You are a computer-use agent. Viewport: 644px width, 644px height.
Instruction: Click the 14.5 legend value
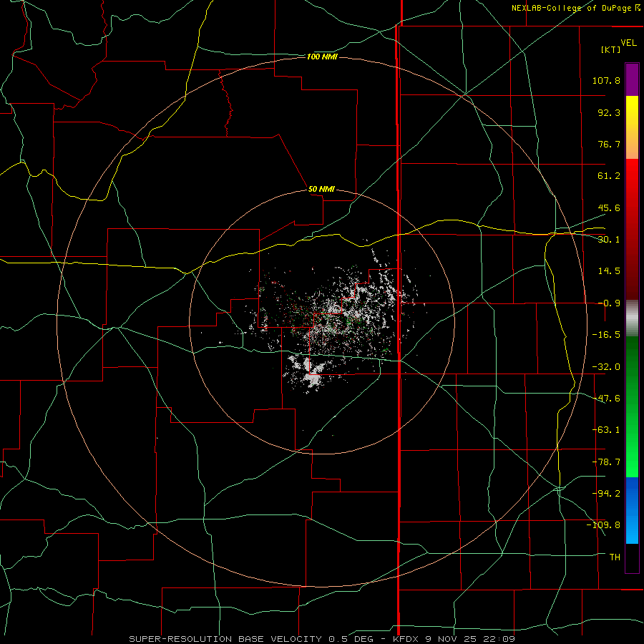(x=609, y=271)
